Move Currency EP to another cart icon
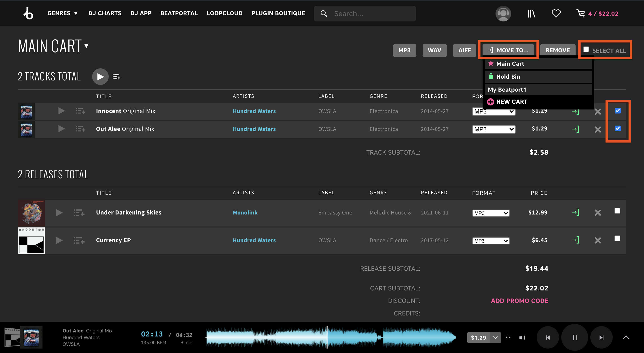Screen dimensions: 644x353 coord(575,240)
